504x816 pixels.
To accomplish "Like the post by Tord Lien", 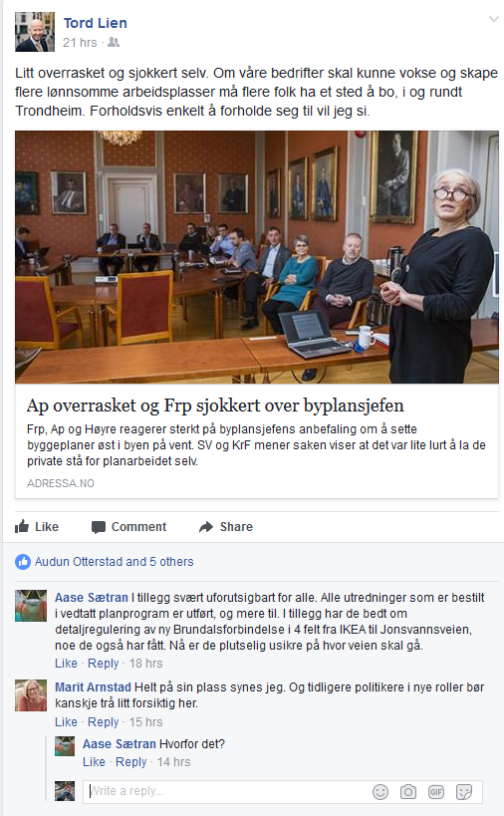I will [37, 527].
